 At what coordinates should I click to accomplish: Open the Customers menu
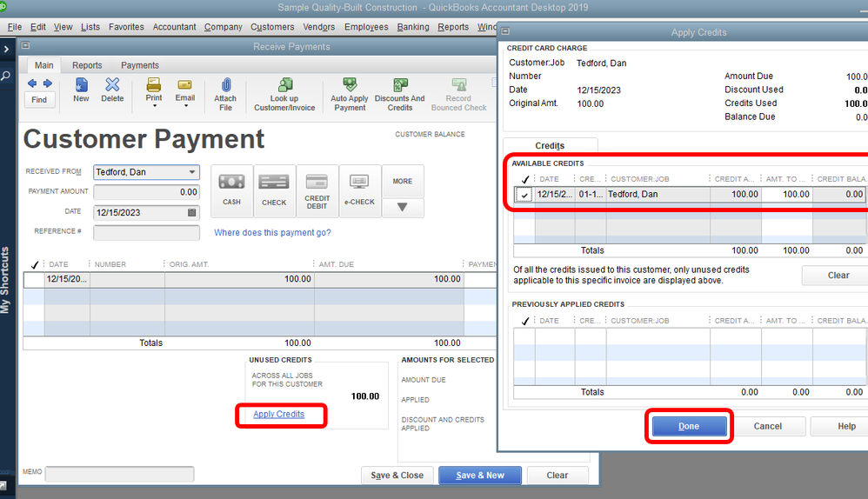coord(272,27)
